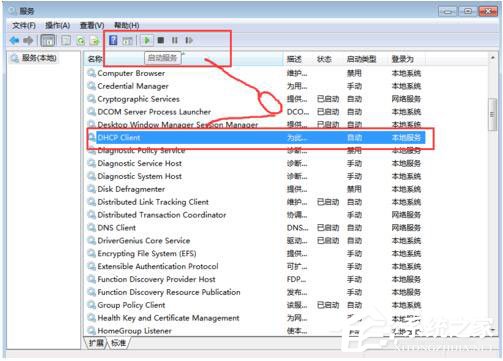Image resolution: width=503 pixels, height=361 pixels.
Task: Click the gear icon beside Credential Manager
Action: click(91, 86)
